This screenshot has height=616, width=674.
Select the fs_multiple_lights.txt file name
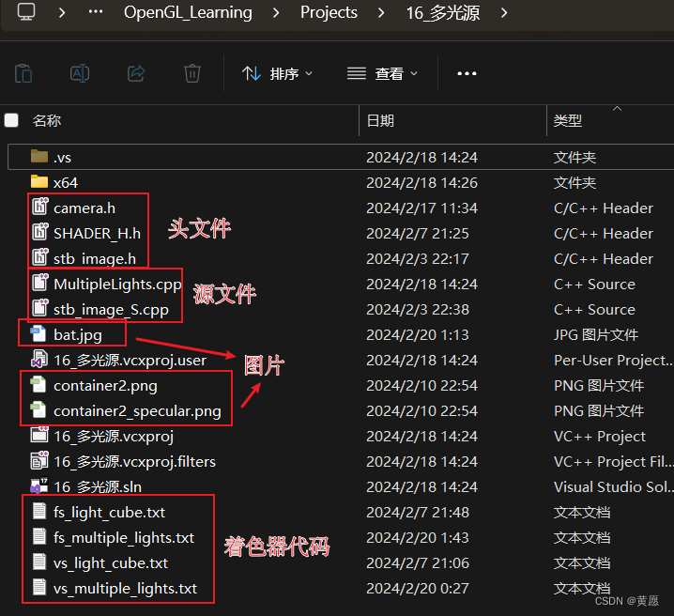pos(124,538)
